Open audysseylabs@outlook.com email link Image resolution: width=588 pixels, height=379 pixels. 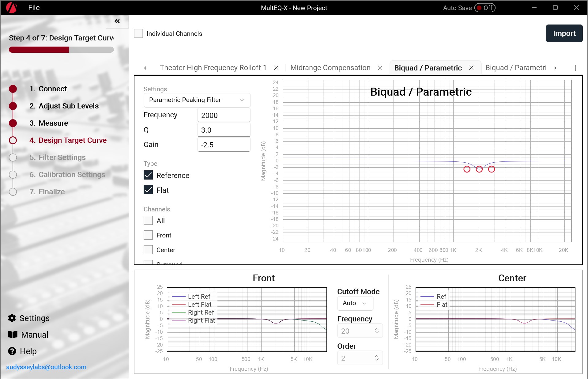tap(46, 367)
